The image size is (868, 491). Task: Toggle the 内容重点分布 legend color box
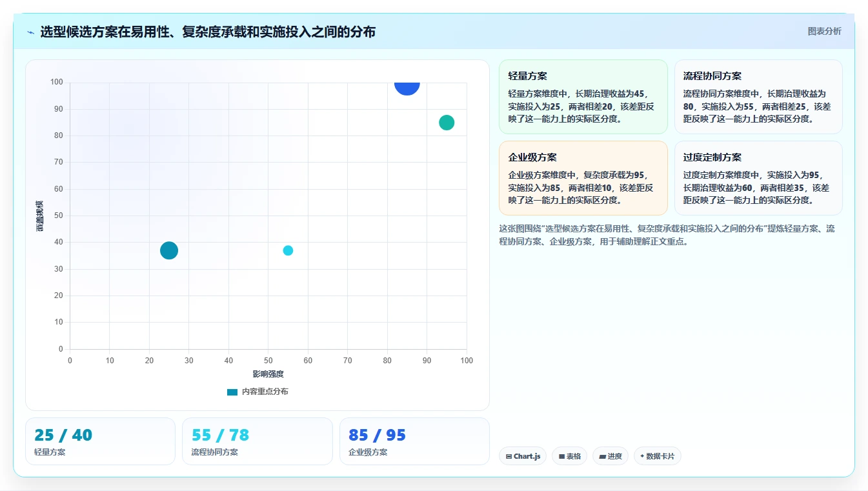pyautogui.click(x=232, y=392)
